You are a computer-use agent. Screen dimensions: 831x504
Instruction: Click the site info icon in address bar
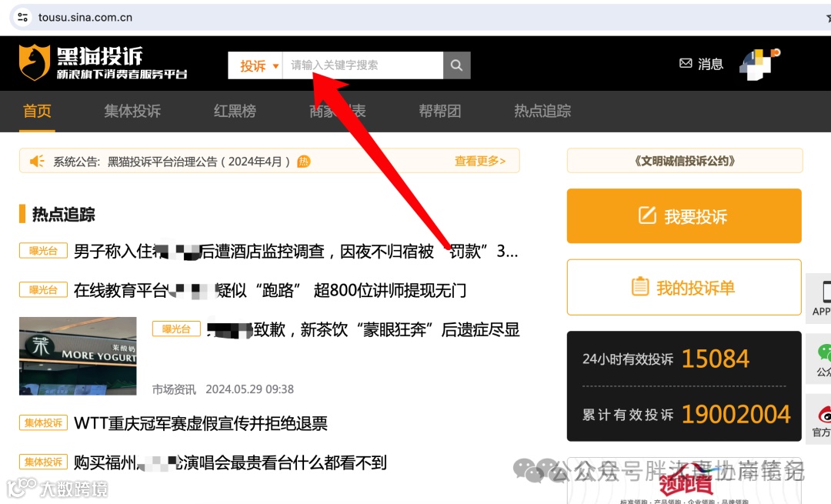pyautogui.click(x=23, y=17)
